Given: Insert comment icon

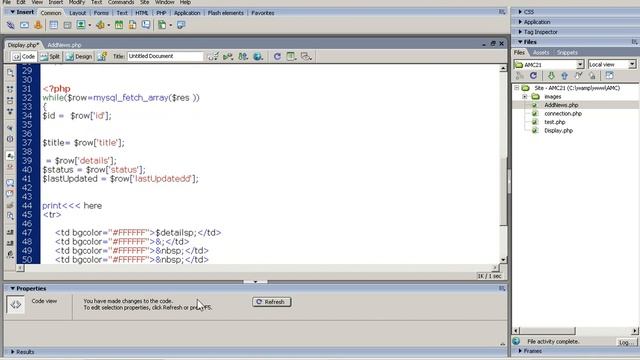Looking at the screenshot, I should tap(146, 25).
